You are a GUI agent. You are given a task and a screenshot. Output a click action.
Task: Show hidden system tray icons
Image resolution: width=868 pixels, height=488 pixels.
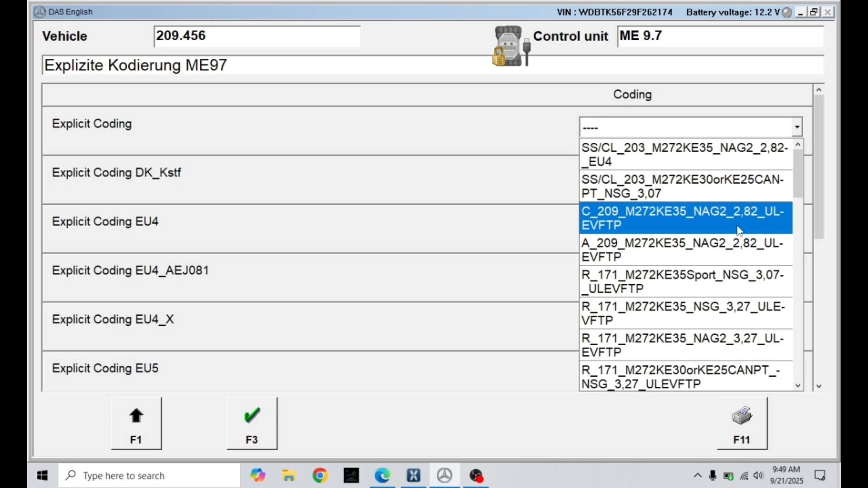coord(698,476)
